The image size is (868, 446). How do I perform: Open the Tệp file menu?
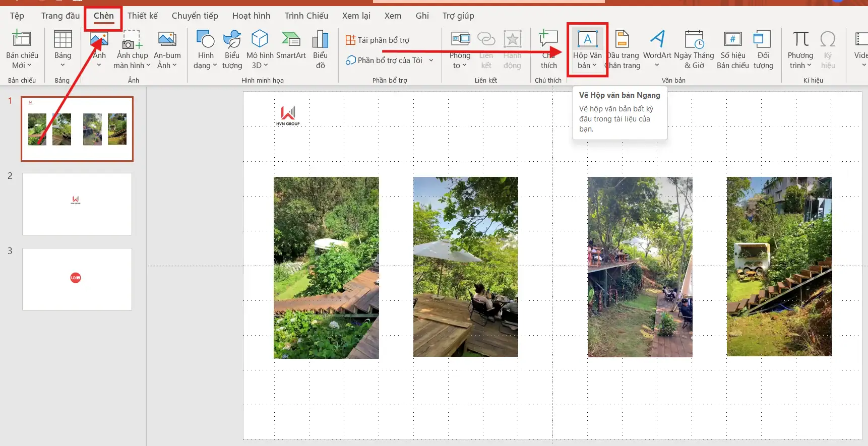pos(17,16)
